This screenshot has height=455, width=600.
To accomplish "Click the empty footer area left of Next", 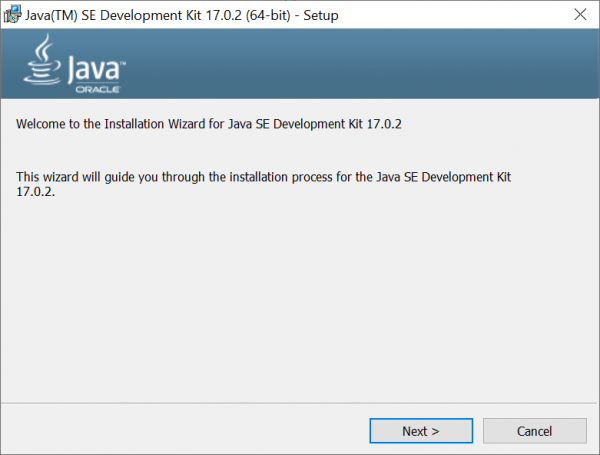I will (x=180, y=431).
